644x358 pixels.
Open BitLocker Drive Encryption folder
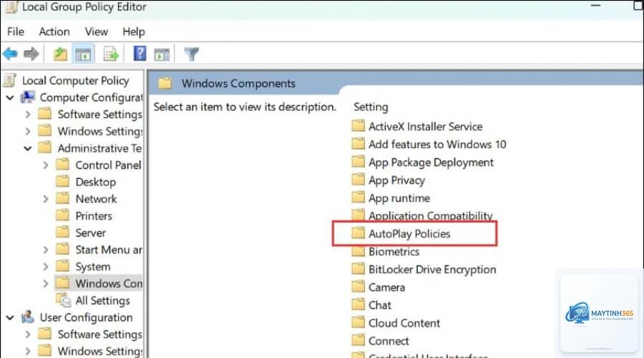tap(432, 270)
